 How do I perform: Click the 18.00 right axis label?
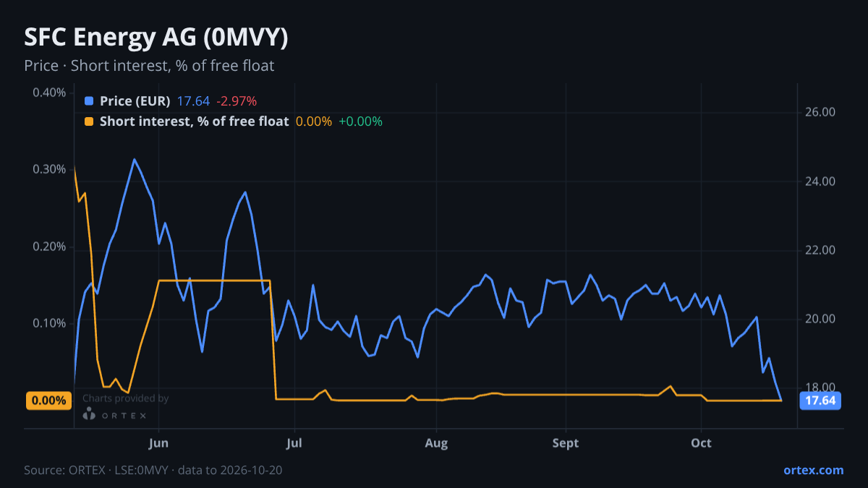[820, 388]
